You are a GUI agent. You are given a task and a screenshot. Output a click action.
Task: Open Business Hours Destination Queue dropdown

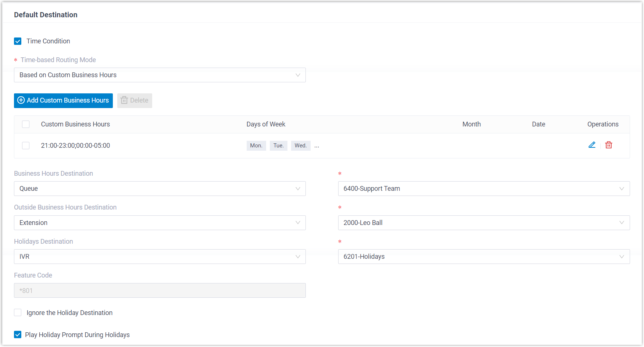click(160, 189)
